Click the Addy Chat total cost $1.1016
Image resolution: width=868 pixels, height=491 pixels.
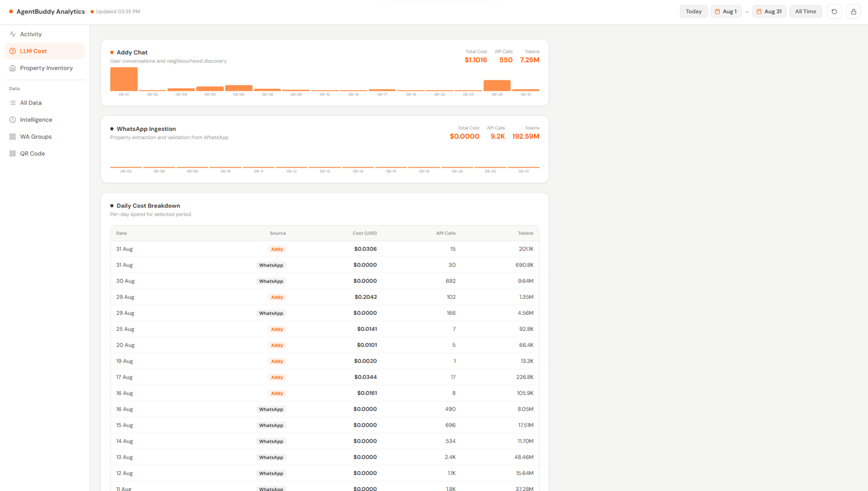(476, 60)
